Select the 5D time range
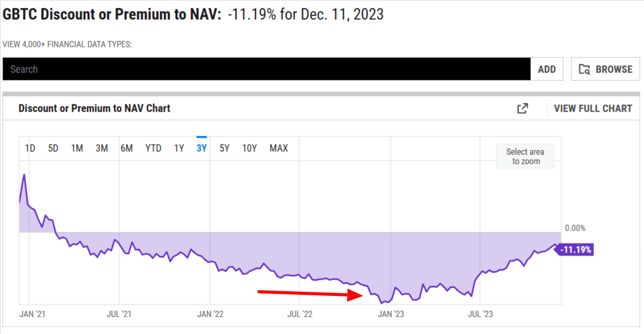The image size is (644, 334). click(x=53, y=148)
